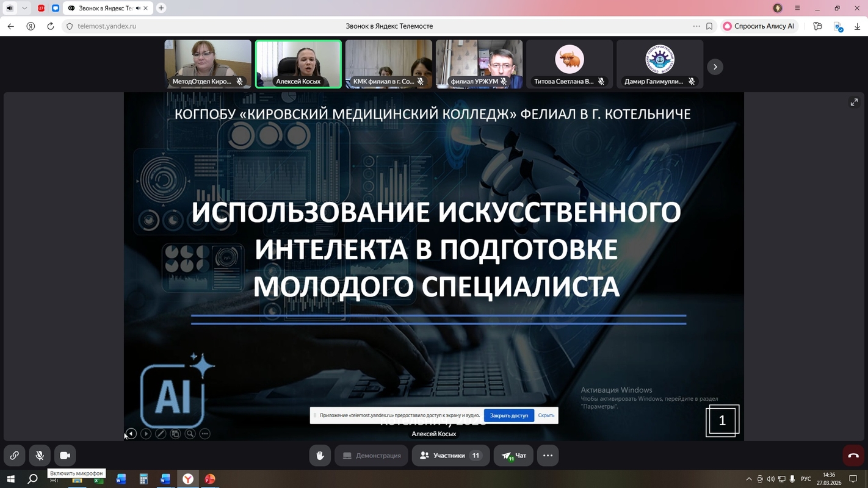The image size is (868, 488).
Task: Show next participants with the right chevron
Action: 715,66
